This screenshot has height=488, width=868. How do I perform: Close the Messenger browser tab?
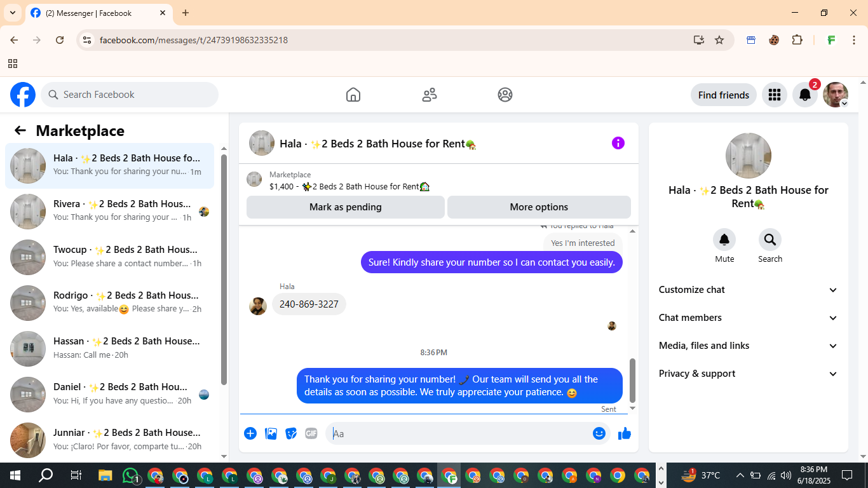click(163, 13)
